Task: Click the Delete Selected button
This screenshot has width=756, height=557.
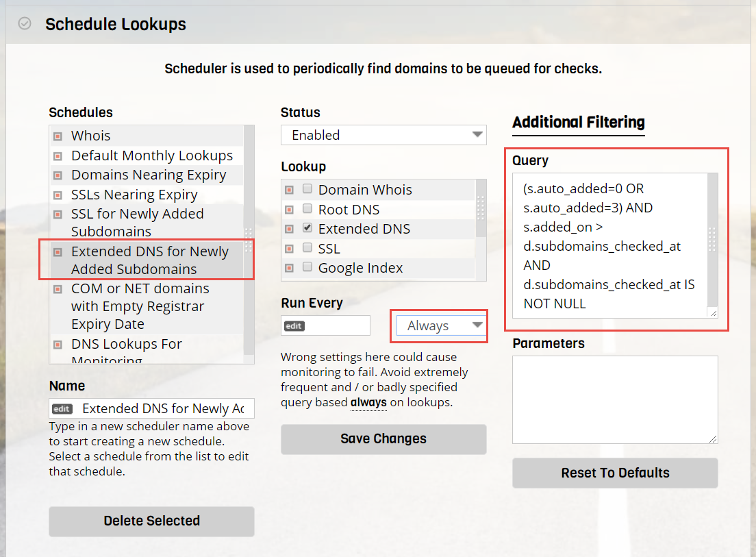Action: [x=151, y=521]
